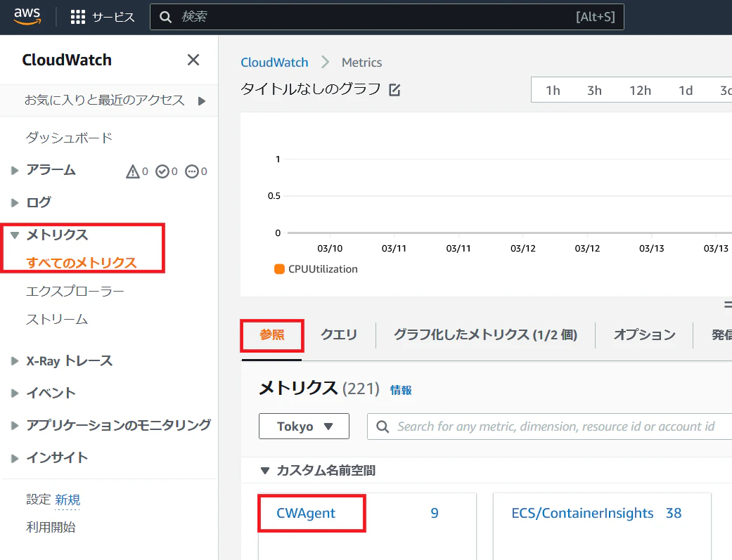Screen dimensions: 732x560
Task: Expand the アラーム section
Action: (15, 170)
